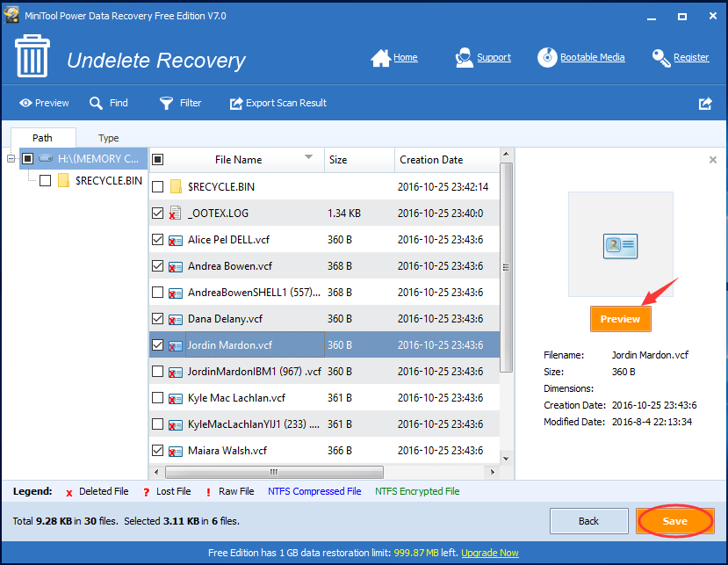Click the horizontal scrollbar thumb

point(274,472)
